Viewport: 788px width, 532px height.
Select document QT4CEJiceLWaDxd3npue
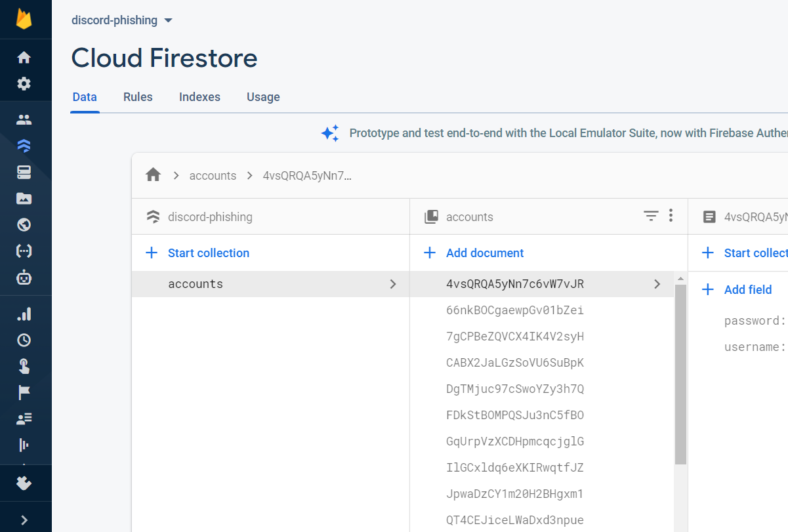pyautogui.click(x=542, y=520)
